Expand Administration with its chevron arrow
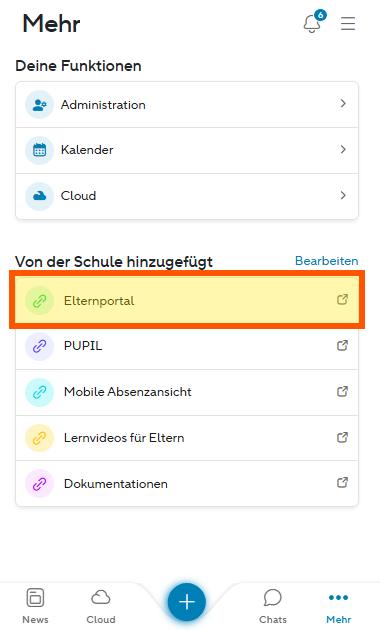The image size is (380, 631). pyautogui.click(x=343, y=104)
